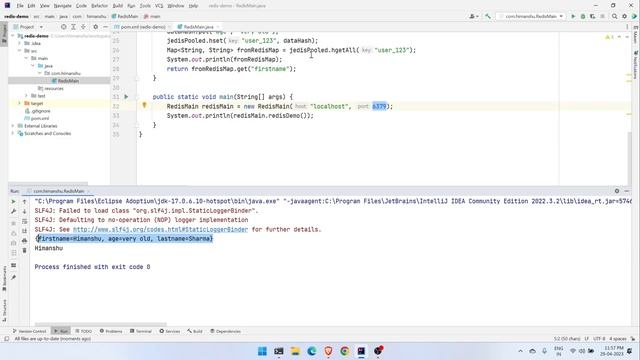The height and width of the screenshot is (360, 640).
Task: Switch to RedisMain.java editor tab
Action: click(198, 27)
